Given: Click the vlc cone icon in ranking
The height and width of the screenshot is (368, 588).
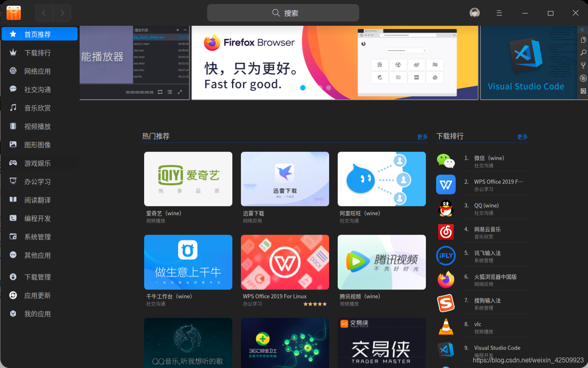Looking at the screenshot, I should 446,327.
